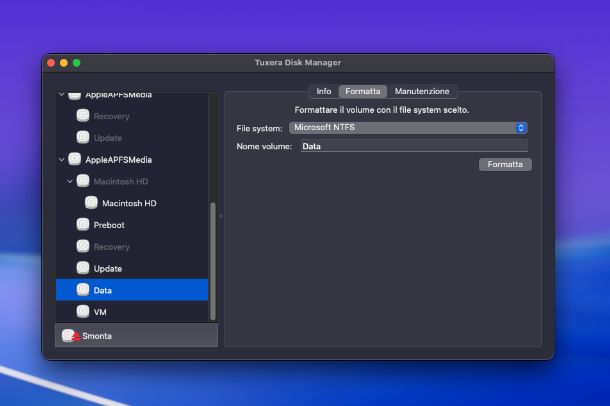The width and height of the screenshot is (610, 406).
Task: Select the Preboot volume row
Action: [x=132, y=224]
